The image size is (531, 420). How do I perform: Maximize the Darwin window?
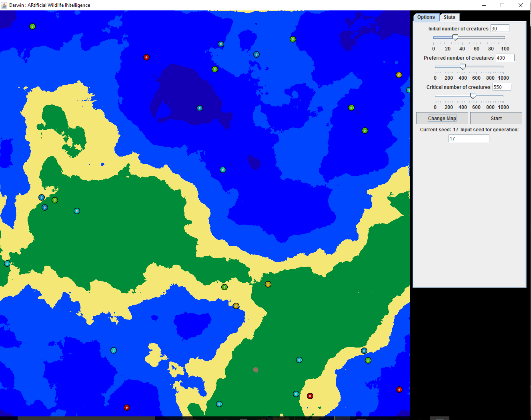click(502, 5)
